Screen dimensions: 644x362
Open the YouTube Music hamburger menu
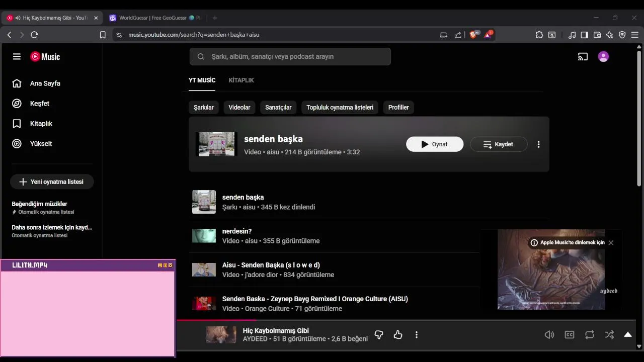(x=17, y=57)
